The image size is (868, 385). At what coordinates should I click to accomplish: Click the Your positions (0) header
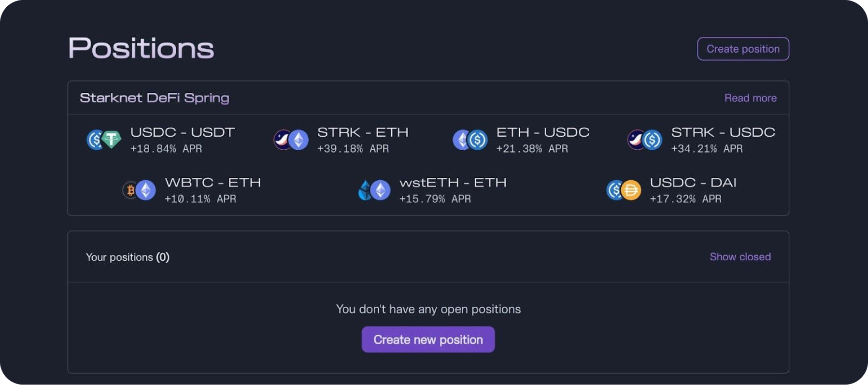click(x=127, y=257)
